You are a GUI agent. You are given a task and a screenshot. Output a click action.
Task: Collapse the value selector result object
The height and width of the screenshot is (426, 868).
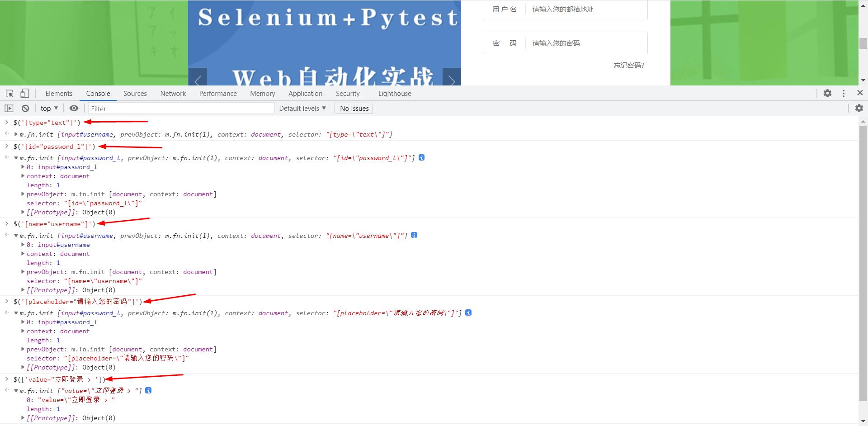pyautogui.click(x=16, y=391)
